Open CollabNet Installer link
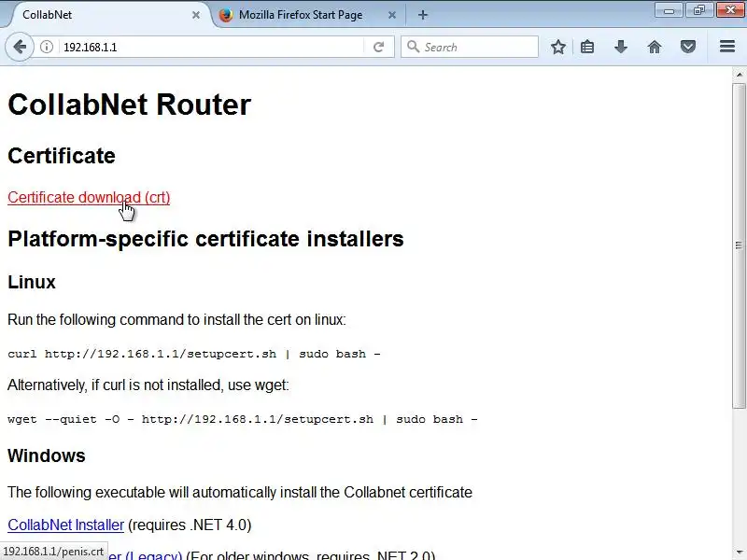The height and width of the screenshot is (560, 747). (65, 525)
